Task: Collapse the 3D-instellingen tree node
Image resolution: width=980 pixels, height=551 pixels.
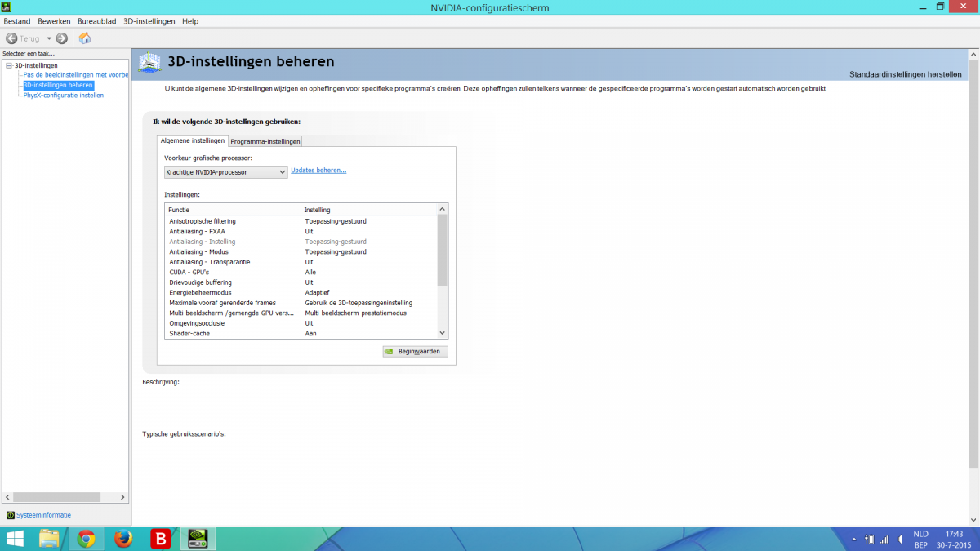Action: 8,65
